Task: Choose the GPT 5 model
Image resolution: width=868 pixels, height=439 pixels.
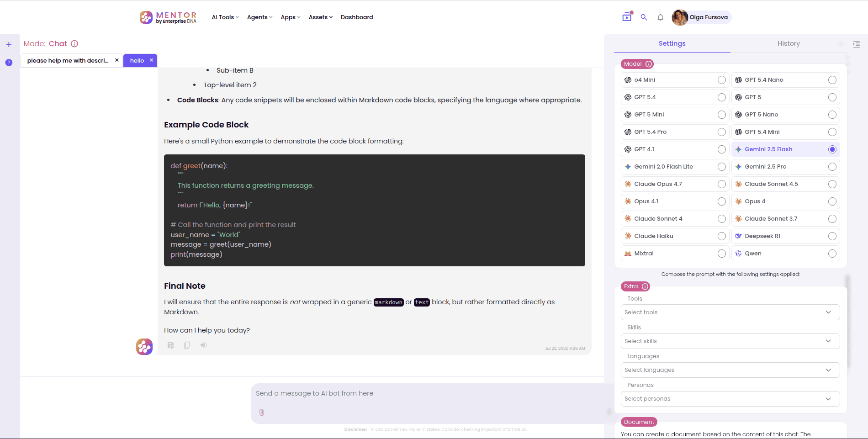Action: click(x=786, y=97)
